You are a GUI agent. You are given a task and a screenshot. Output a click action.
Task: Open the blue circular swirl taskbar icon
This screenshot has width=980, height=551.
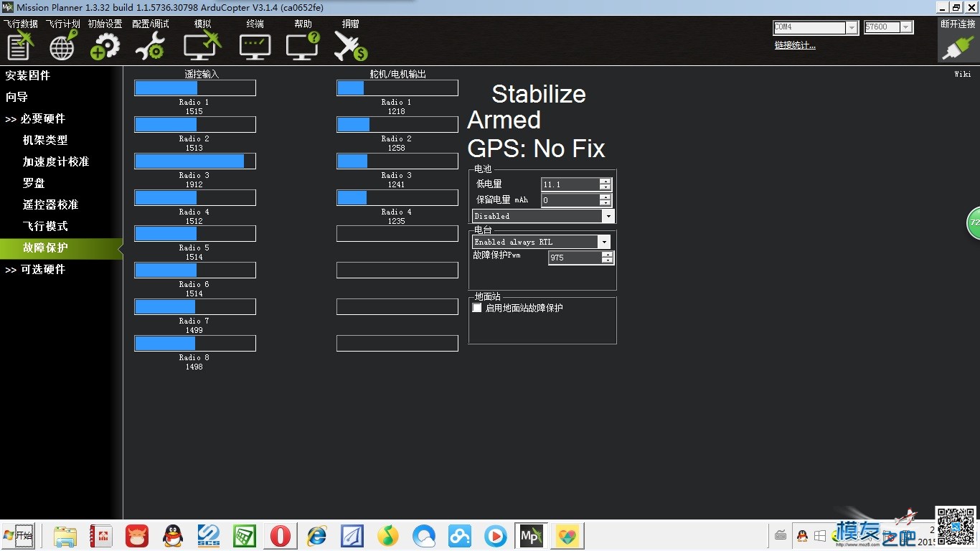click(x=424, y=536)
